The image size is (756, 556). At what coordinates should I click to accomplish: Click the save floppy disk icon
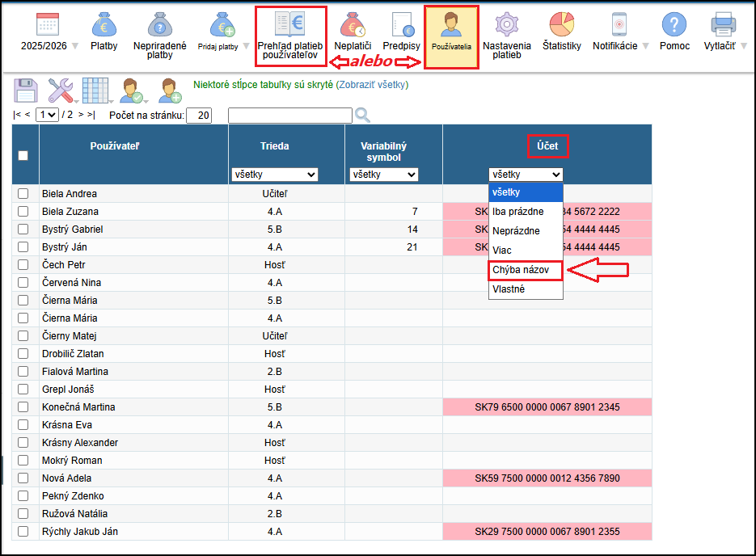tap(26, 90)
